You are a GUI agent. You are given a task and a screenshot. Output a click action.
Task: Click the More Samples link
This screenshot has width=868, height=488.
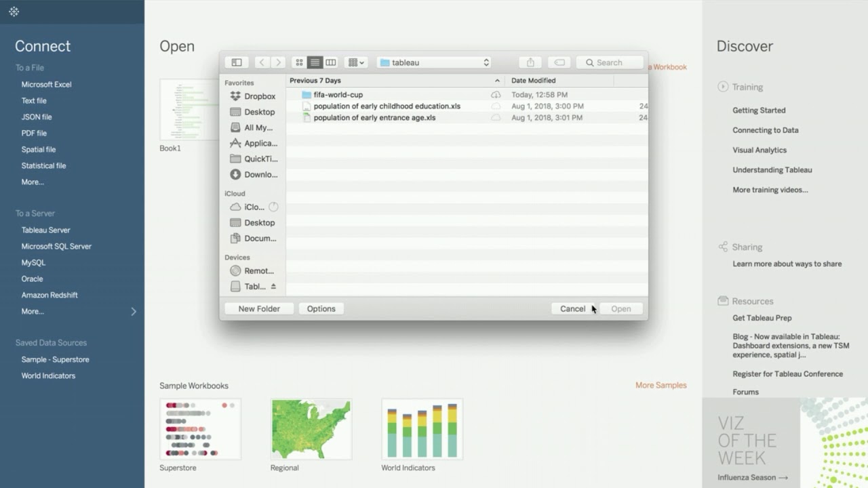(x=661, y=386)
